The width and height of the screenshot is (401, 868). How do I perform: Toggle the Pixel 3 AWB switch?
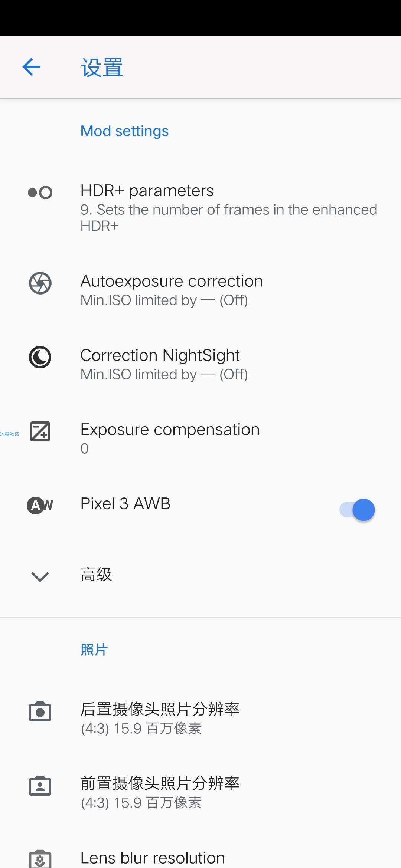[357, 510]
